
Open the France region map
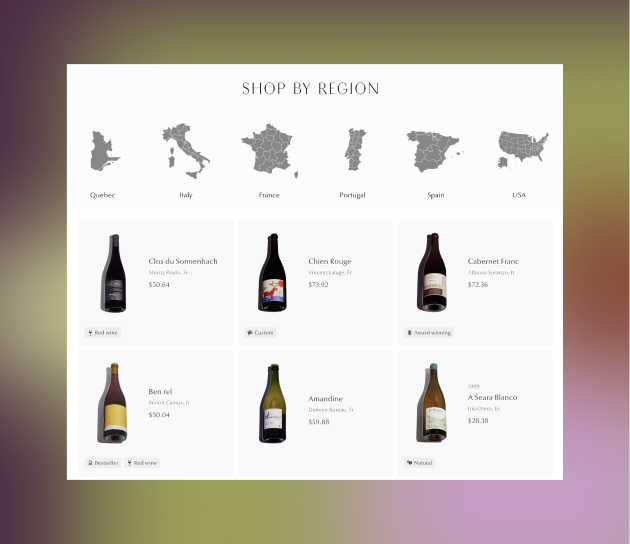(270, 149)
